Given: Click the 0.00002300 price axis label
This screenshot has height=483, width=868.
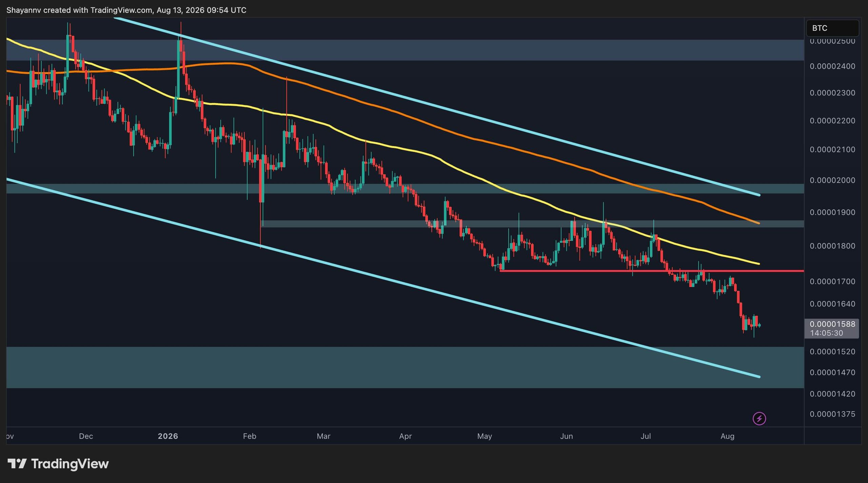Looking at the screenshot, I should [832, 93].
